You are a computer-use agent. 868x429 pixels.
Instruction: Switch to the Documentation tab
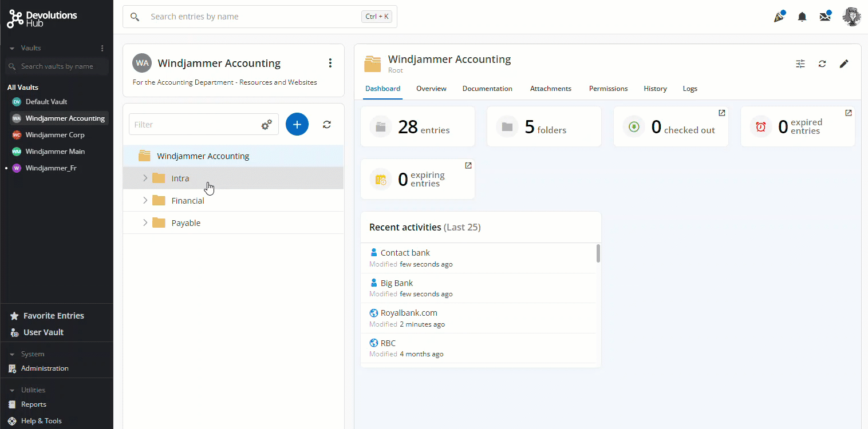point(487,89)
